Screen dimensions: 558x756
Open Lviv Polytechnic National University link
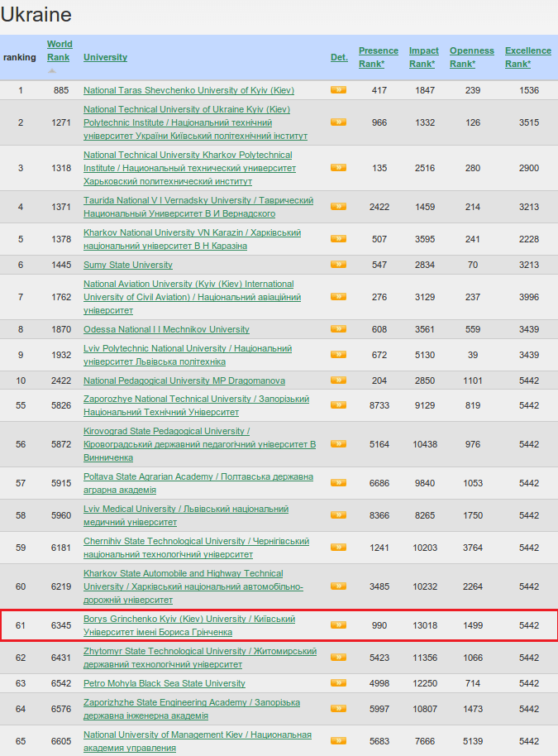pyautogui.click(x=188, y=355)
